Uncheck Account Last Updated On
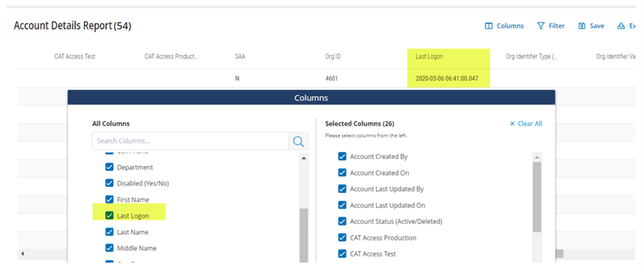The width and height of the screenshot is (644, 272). [x=342, y=205]
